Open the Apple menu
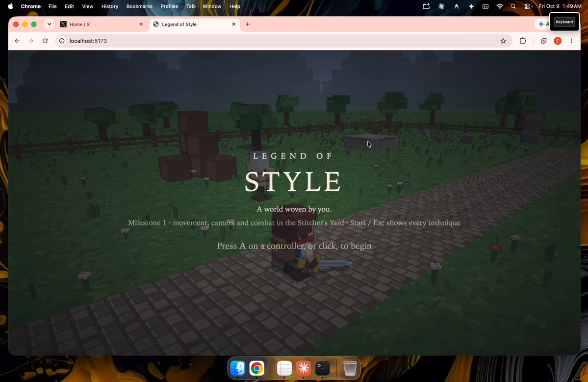 tap(10, 6)
